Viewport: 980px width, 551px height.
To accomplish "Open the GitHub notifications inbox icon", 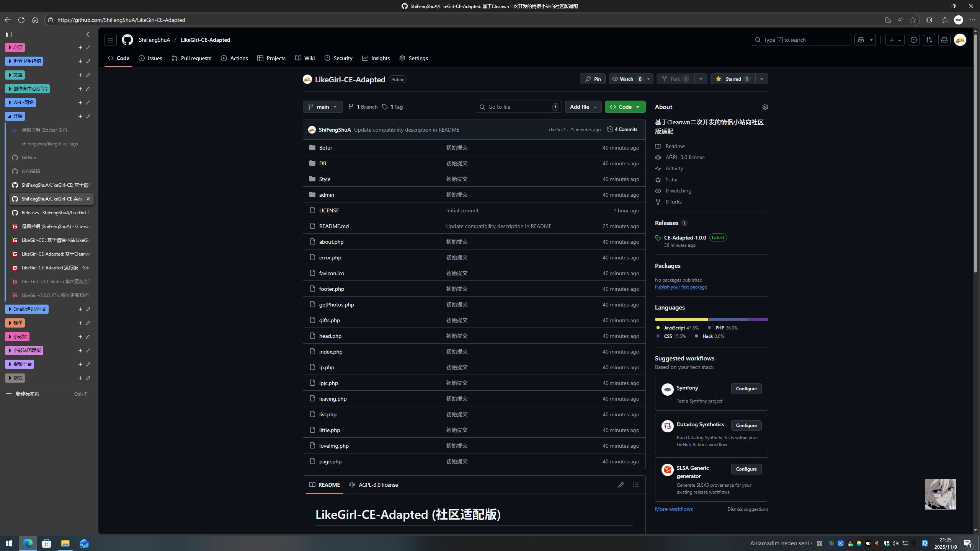I will point(944,40).
